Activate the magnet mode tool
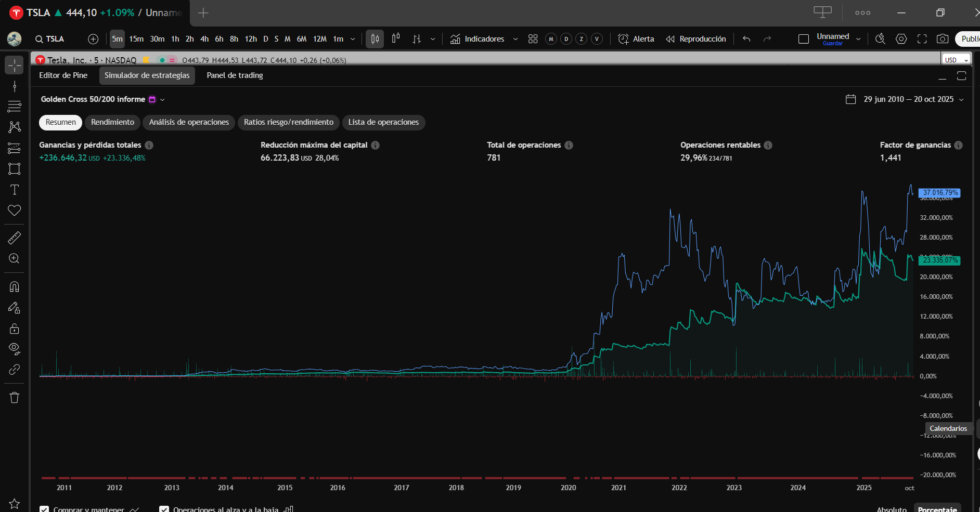980x512 pixels. point(15,287)
